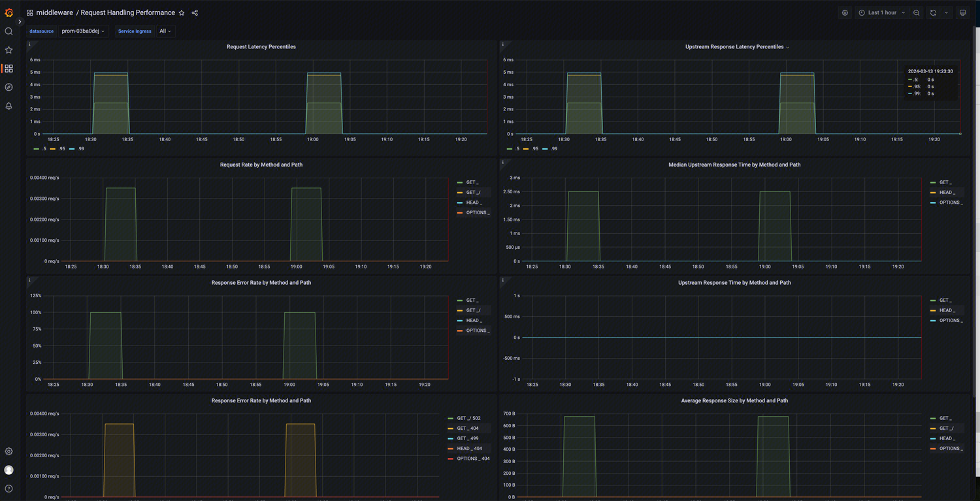This screenshot has height=501, width=980.
Task: Expand the Service Ingress All dropdown
Action: [x=165, y=31]
